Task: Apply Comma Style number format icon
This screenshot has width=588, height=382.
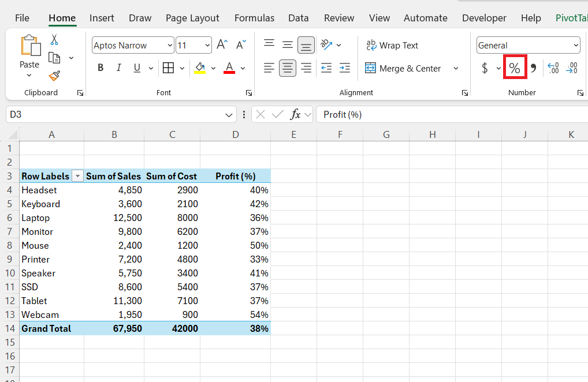Action: click(x=533, y=68)
